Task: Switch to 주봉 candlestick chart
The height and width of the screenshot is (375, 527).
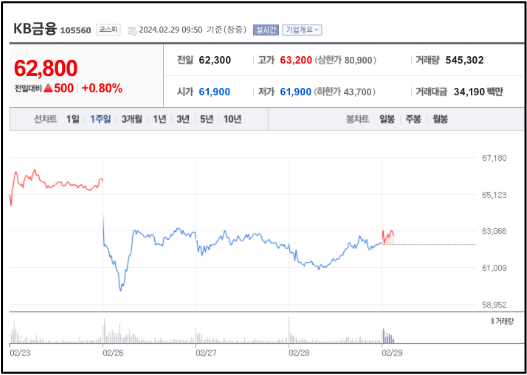Action: pos(413,119)
